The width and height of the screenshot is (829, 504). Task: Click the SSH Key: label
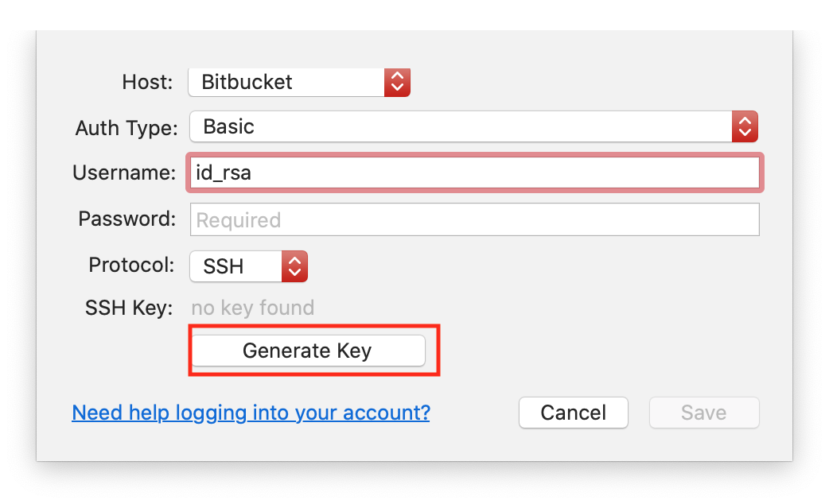(x=129, y=308)
